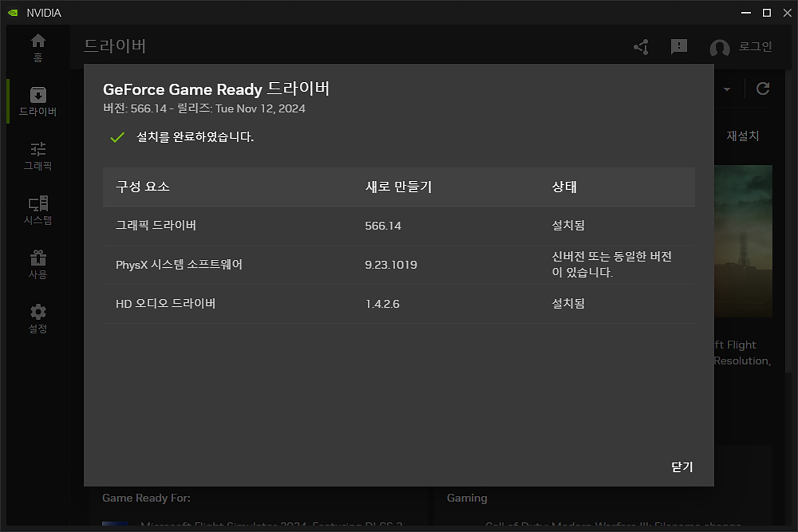This screenshot has width=798, height=532.
Task: Click the share icon in header
Action: coord(642,47)
